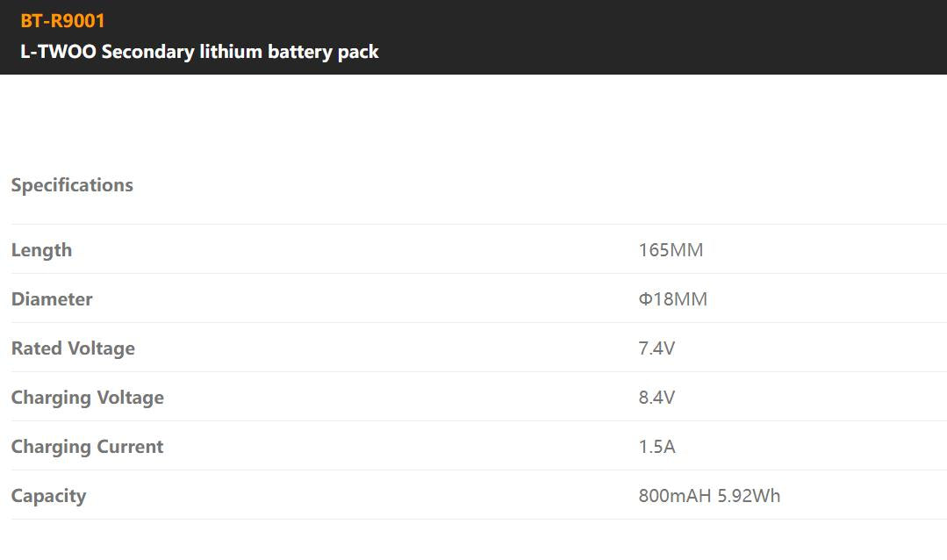Select the Φ18MM diameter value

tap(672, 299)
